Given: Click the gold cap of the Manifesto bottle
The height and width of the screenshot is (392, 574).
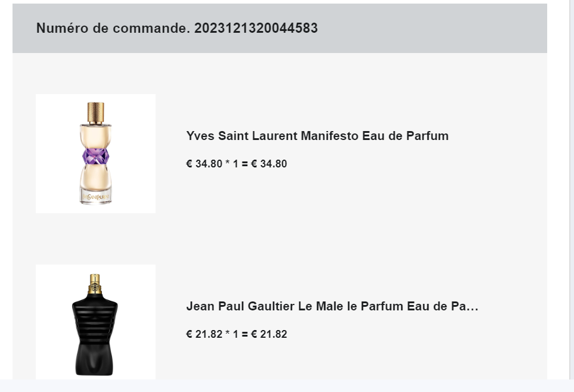Looking at the screenshot, I should tap(95, 113).
